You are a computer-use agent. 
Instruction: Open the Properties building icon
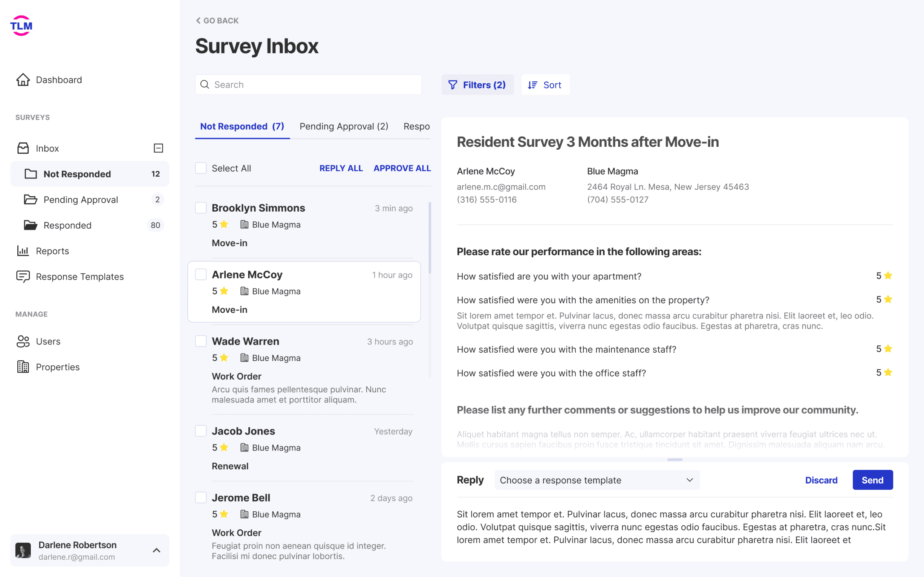coord(23,367)
